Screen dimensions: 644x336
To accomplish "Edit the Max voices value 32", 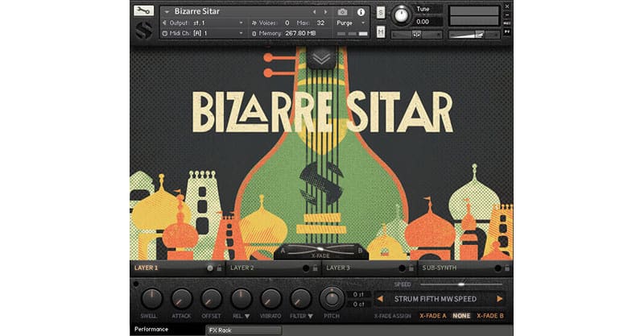I will [x=320, y=23].
